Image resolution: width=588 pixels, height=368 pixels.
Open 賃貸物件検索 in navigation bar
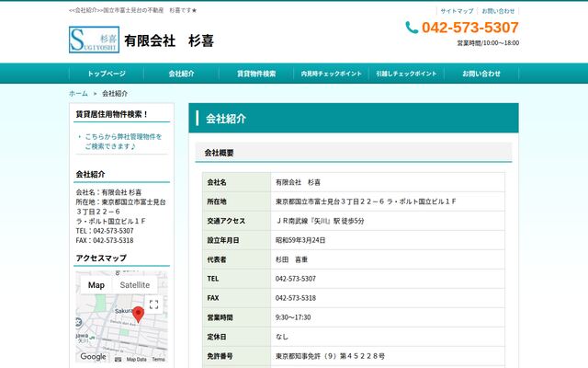pyautogui.click(x=256, y=74)
